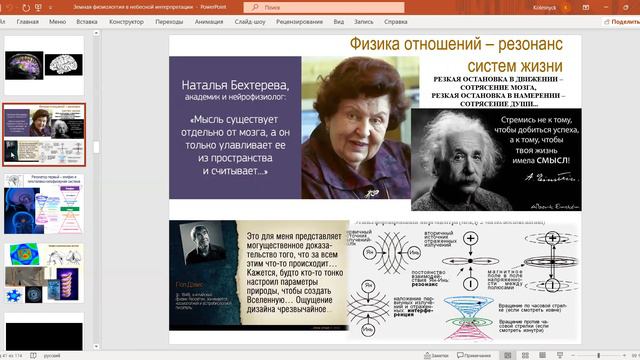
Task: Switch to Slide Sorter view icon
Action: (x=525, y=356)
